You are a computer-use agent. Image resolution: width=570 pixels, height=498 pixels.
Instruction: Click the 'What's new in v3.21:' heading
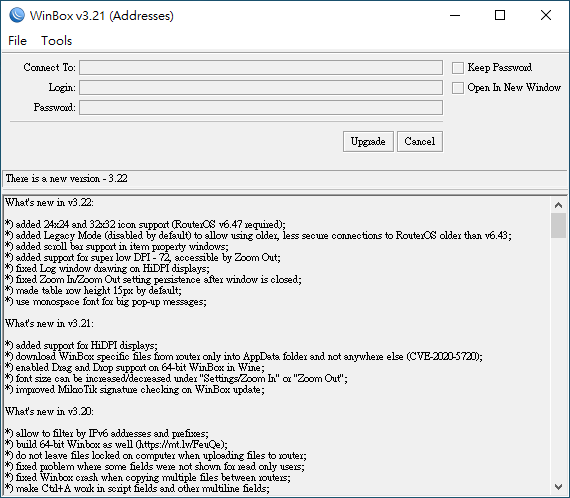49,324
